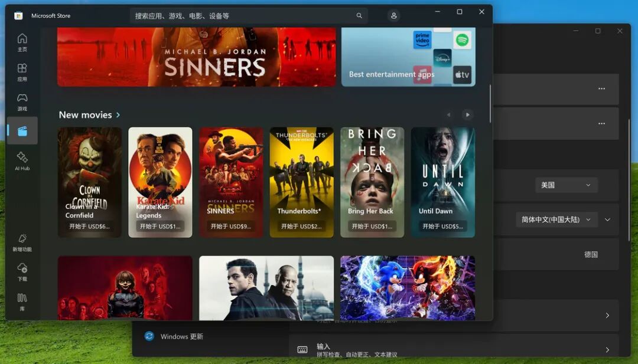Click the previous movies left arrow
Image resolution: width=638 pixels, height=364 pixels.
click(448, 115)
